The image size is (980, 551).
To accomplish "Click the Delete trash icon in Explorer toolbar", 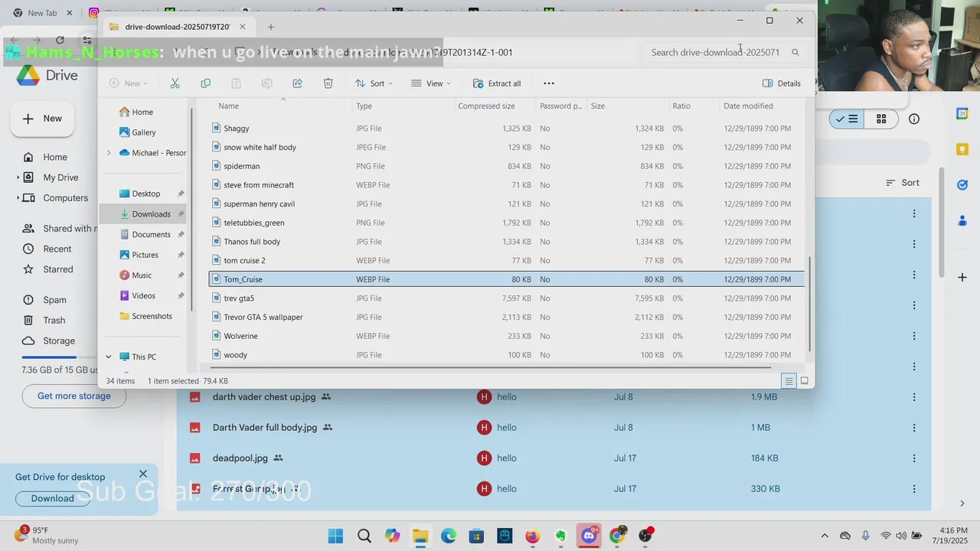I will (x=328, y=83).
